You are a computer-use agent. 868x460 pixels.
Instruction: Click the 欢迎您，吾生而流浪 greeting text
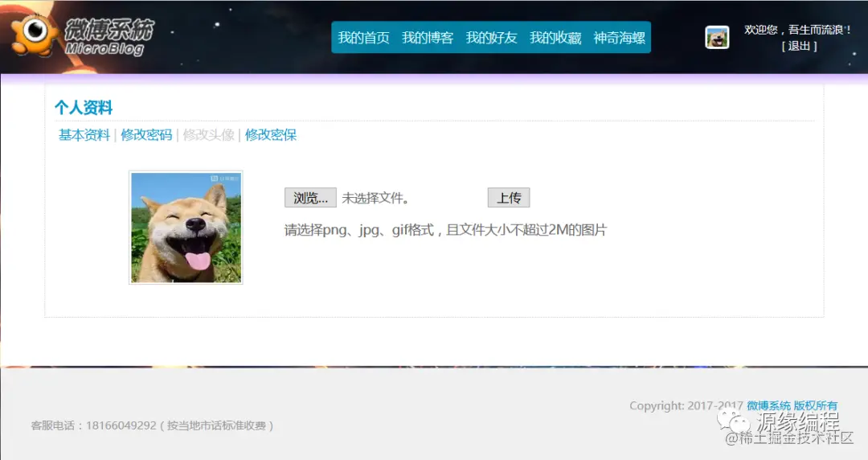(x=798, y=30)
